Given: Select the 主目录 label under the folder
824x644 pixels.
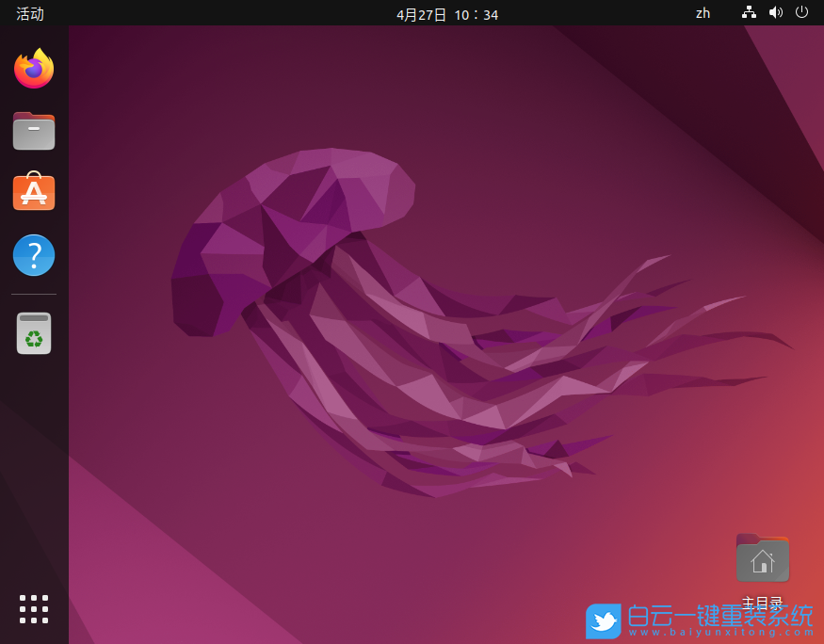Looking at the screenshot, I should pyautogui.click(x=762, y=602).
